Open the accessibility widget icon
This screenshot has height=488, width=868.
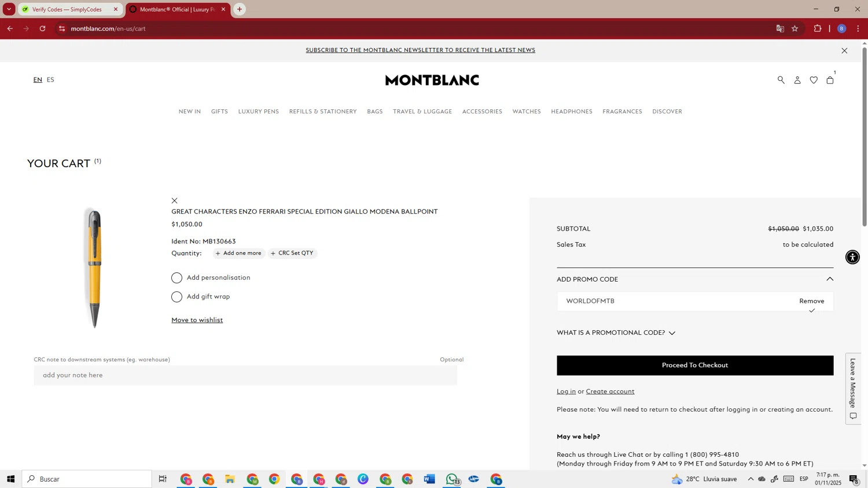click(x=852, y=257)
